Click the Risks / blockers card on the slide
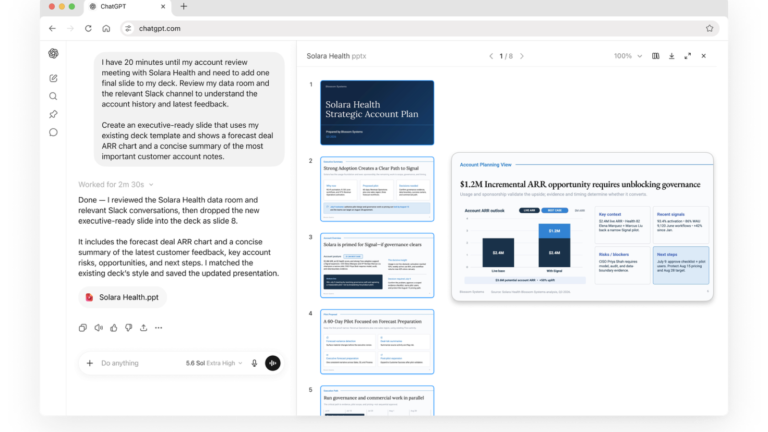Image resolution: width=768 pixels, height=432 pixels. pyautogui.click(x=623, y=265)
